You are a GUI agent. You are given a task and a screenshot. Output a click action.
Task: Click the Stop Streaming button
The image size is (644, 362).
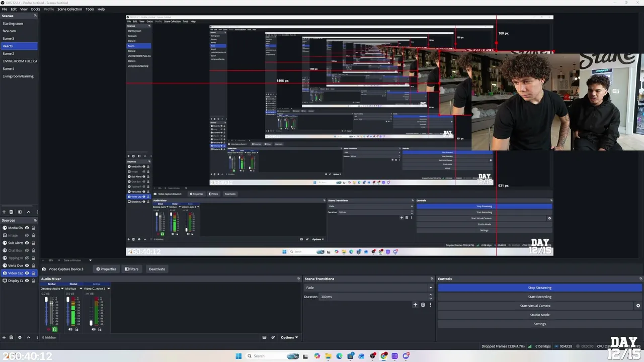click(539, 288)
